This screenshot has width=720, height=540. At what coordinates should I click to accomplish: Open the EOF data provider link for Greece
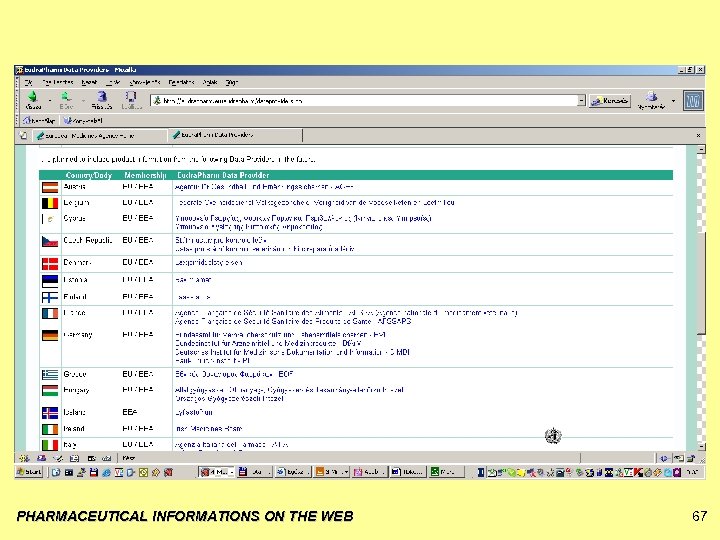234,374
